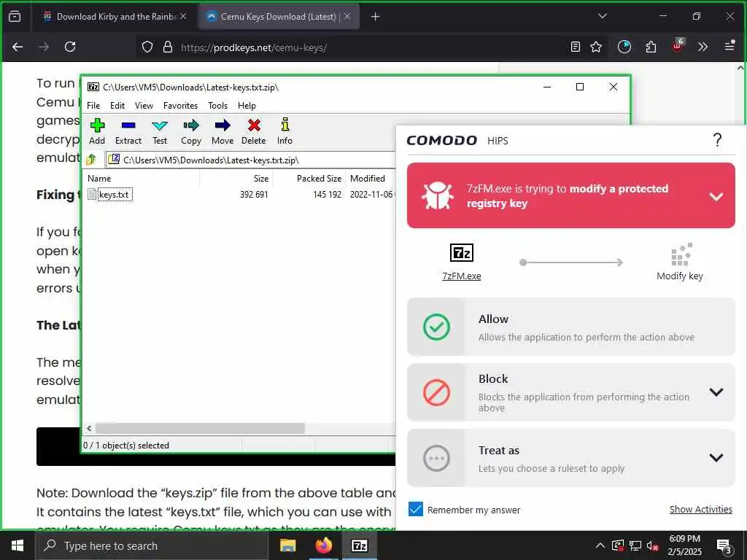Show more Firefox toolbar tools chevron
Image resolution: width=747 pixels, height=560 pixels.
point(703,47)
